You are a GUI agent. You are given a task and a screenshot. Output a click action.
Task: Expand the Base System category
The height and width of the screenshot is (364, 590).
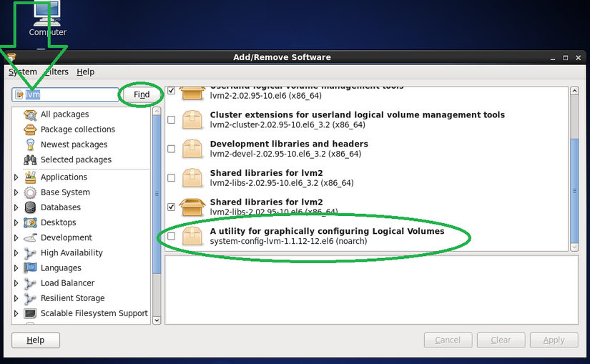point(16,192)
